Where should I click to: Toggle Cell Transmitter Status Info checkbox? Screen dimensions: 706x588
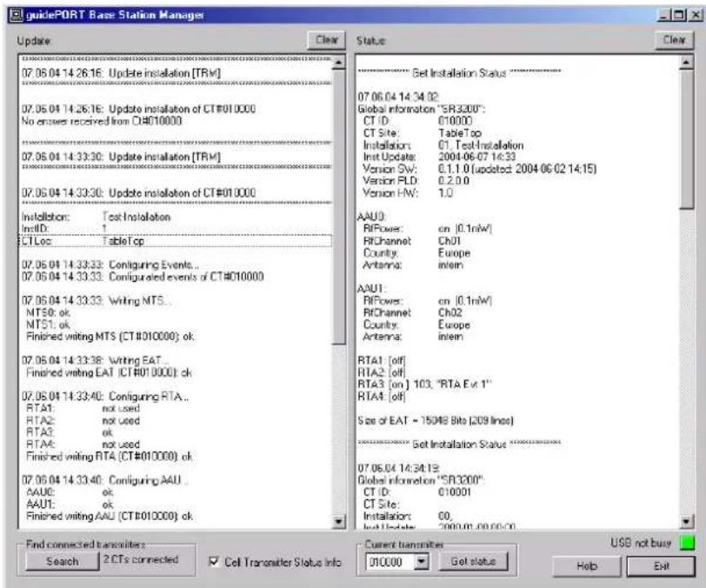tap(214, 561)
